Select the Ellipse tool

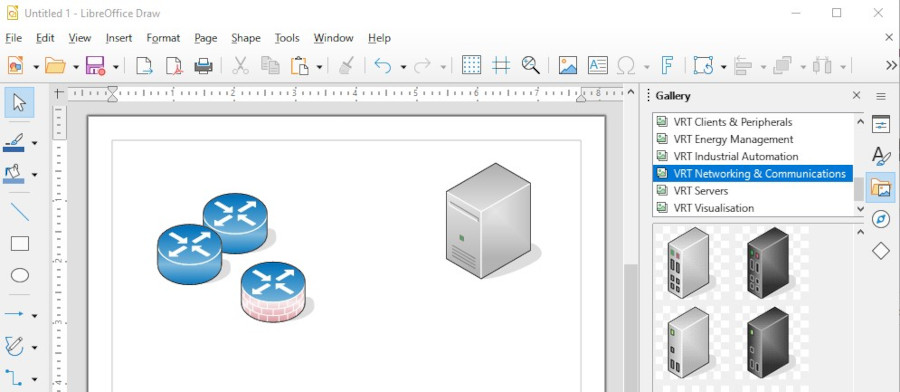20,275
